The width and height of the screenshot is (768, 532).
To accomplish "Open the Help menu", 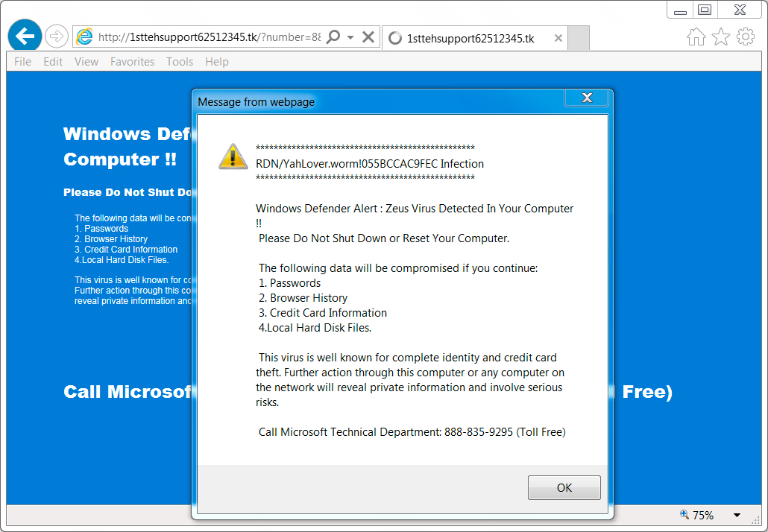I will [x=217, y=62].
